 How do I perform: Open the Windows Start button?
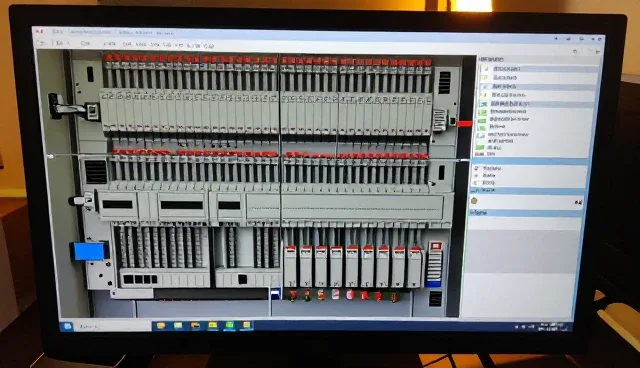click(x=68, y=326)
